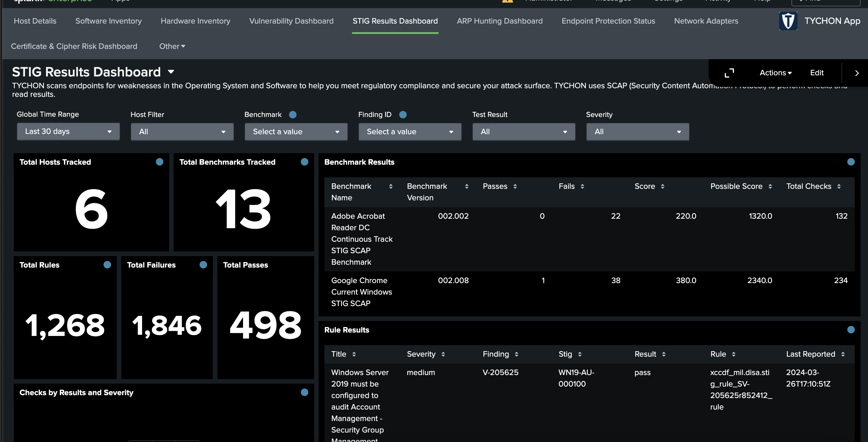Click the medium severity cell
The height and width of the screenshot is (442, 868).
point(421,372)
